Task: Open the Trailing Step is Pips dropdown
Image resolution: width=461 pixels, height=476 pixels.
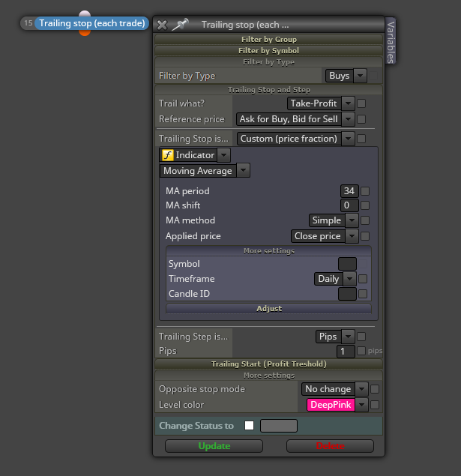Action: point(335,337)
